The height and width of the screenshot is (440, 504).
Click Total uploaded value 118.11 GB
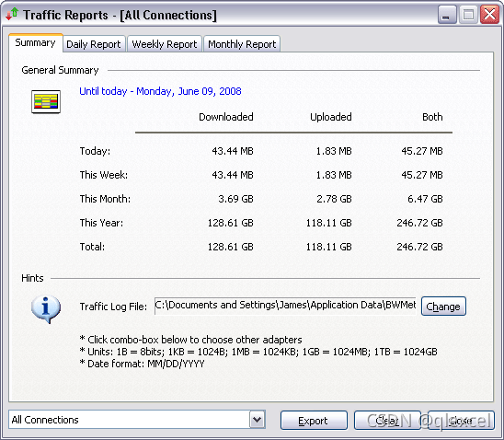point(329,247)
